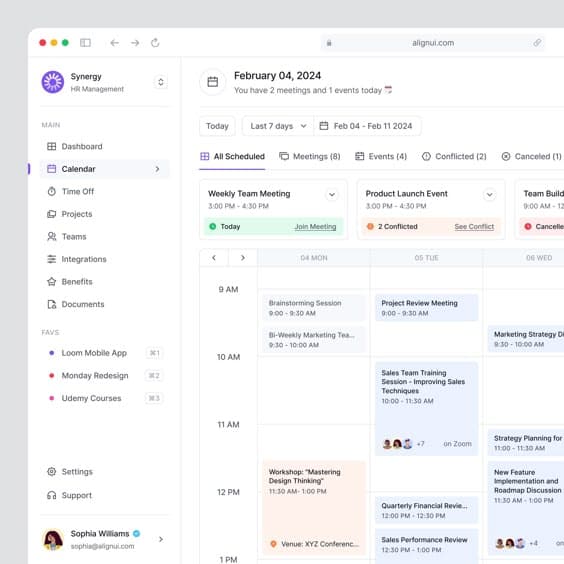Open the Monday Redesign favorite

pos(104,376)
